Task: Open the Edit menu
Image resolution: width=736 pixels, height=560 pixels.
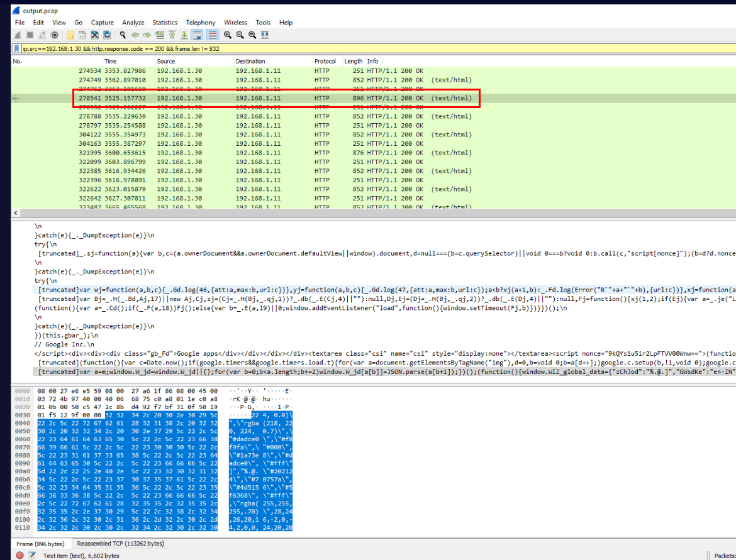Action: pos(38,23)
